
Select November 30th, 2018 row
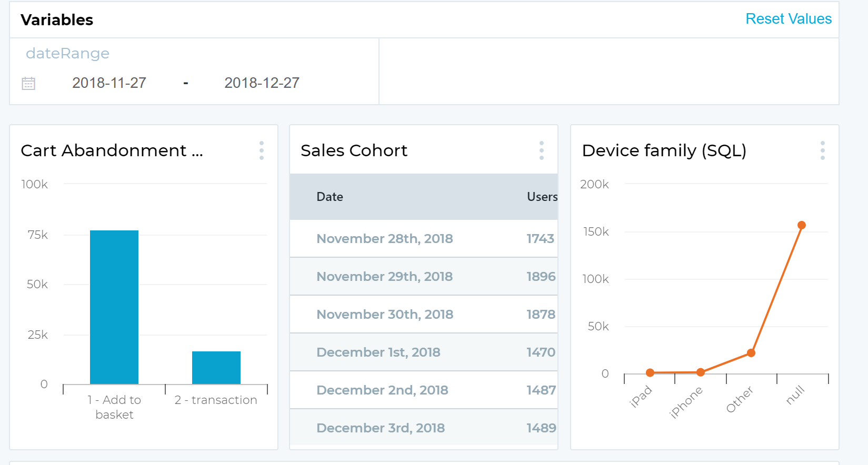tap(384, 315)
